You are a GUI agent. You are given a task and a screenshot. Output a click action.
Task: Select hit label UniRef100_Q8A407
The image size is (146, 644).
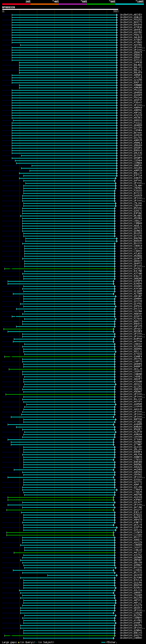click(131, 261)
